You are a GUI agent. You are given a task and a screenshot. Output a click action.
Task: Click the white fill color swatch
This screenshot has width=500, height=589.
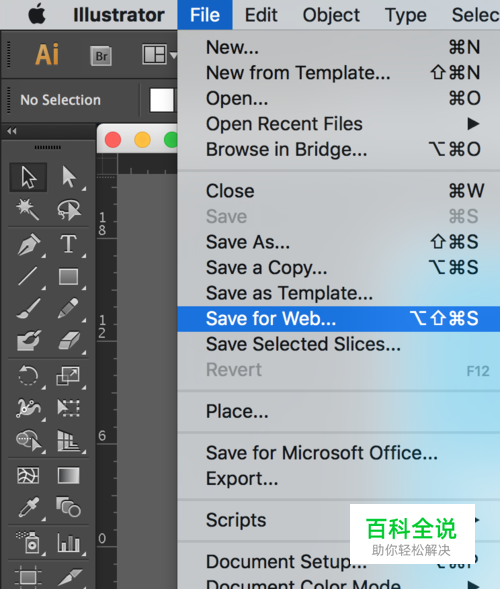click(162, 100)
